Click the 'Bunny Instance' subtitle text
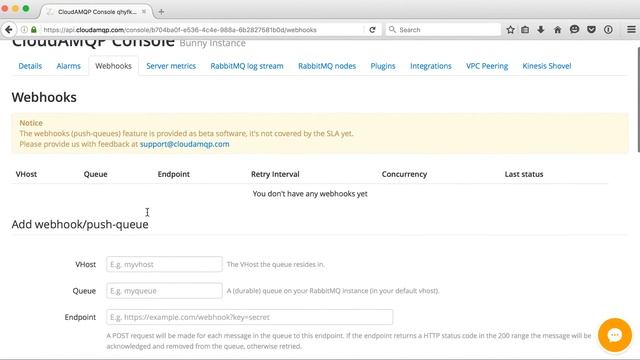 (x=213, y=43)
